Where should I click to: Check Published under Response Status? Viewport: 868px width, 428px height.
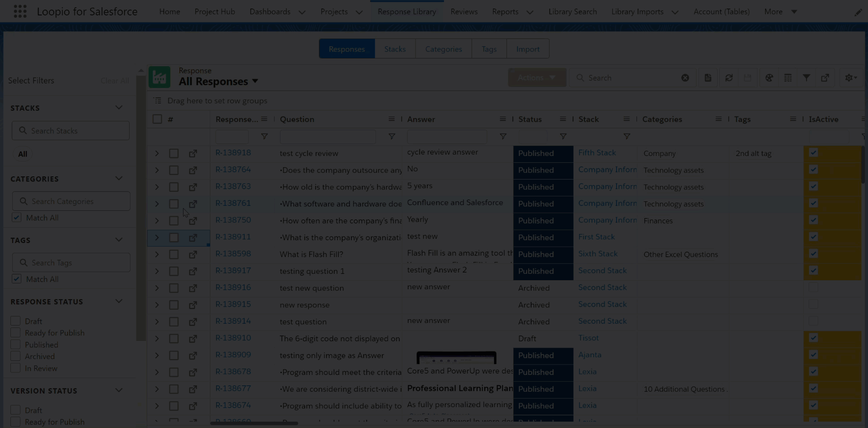(15, 345)
